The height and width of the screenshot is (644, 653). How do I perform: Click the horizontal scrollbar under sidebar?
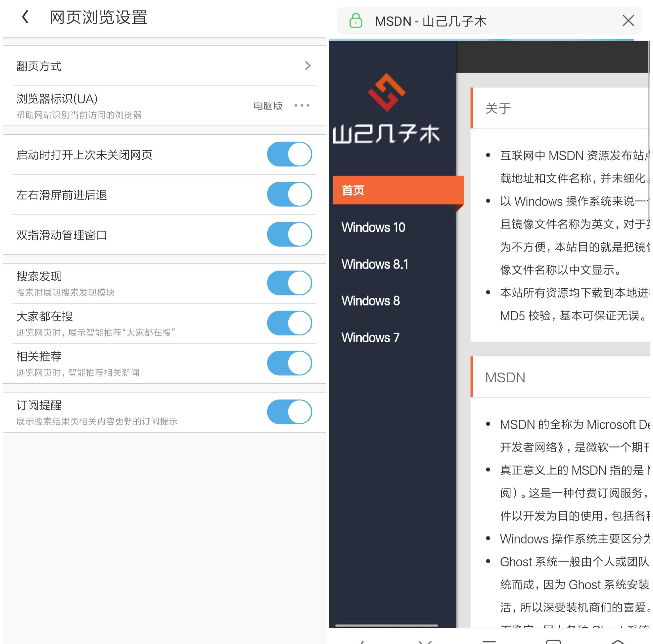tap(387, 626)
